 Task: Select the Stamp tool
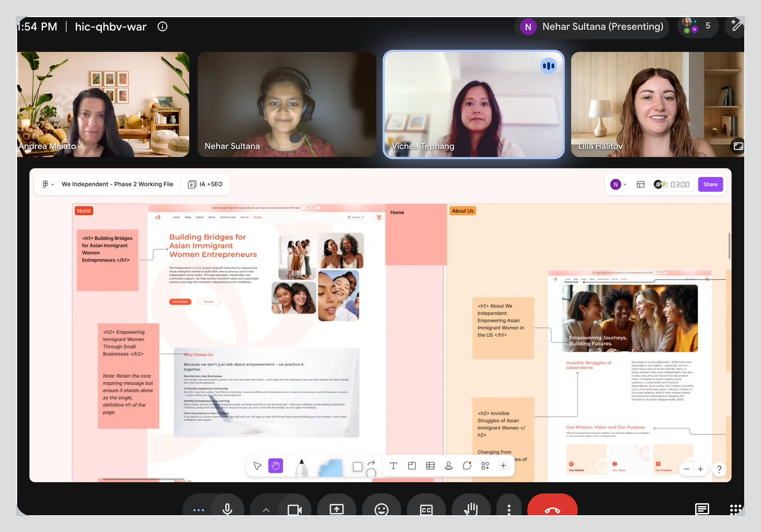click(449, 466)
